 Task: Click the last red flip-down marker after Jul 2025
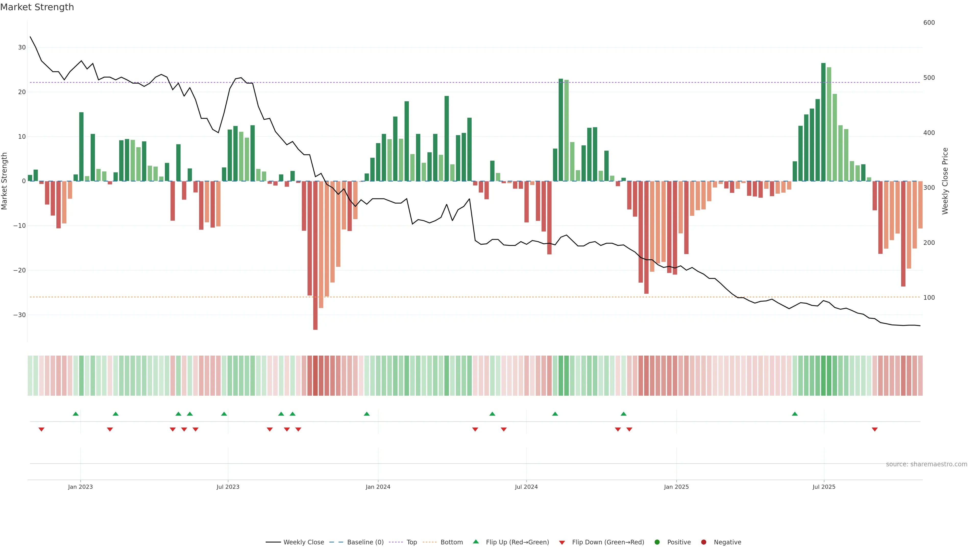pos(875,429)
